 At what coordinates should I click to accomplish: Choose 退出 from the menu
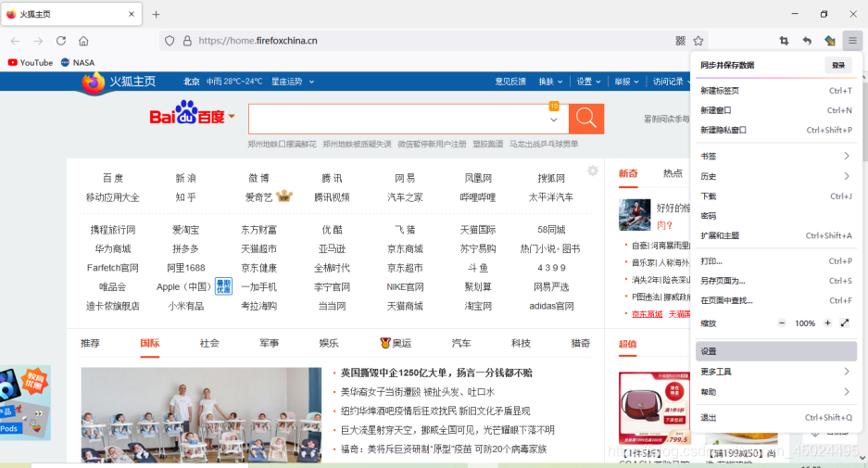point(775,418)
